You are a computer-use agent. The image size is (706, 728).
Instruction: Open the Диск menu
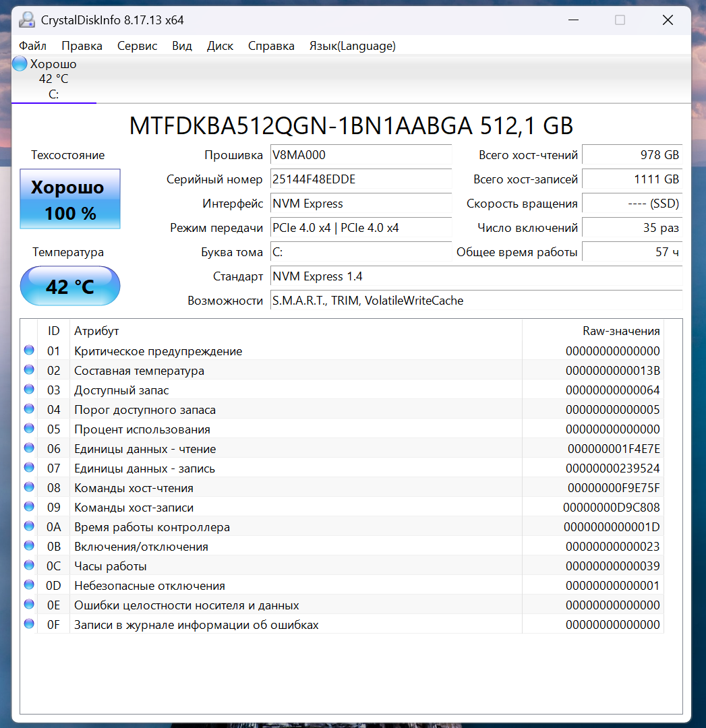tap(220, 46)
